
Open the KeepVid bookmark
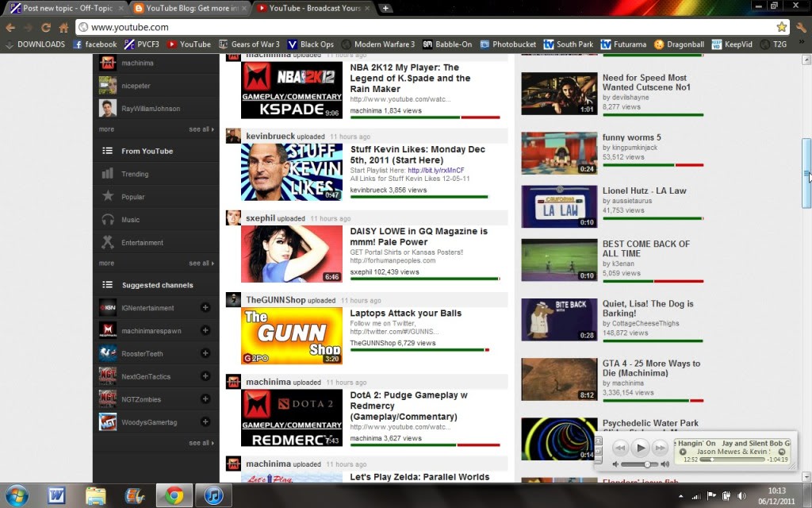coord(732,44)
